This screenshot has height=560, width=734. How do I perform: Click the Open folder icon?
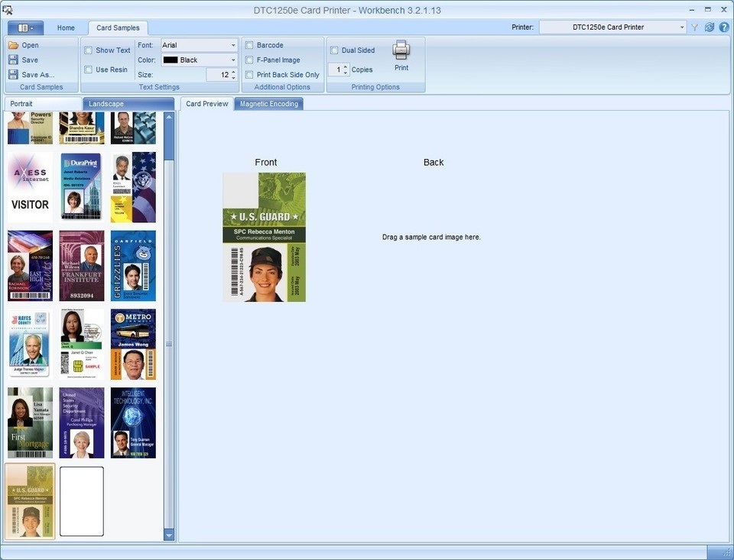14,45
